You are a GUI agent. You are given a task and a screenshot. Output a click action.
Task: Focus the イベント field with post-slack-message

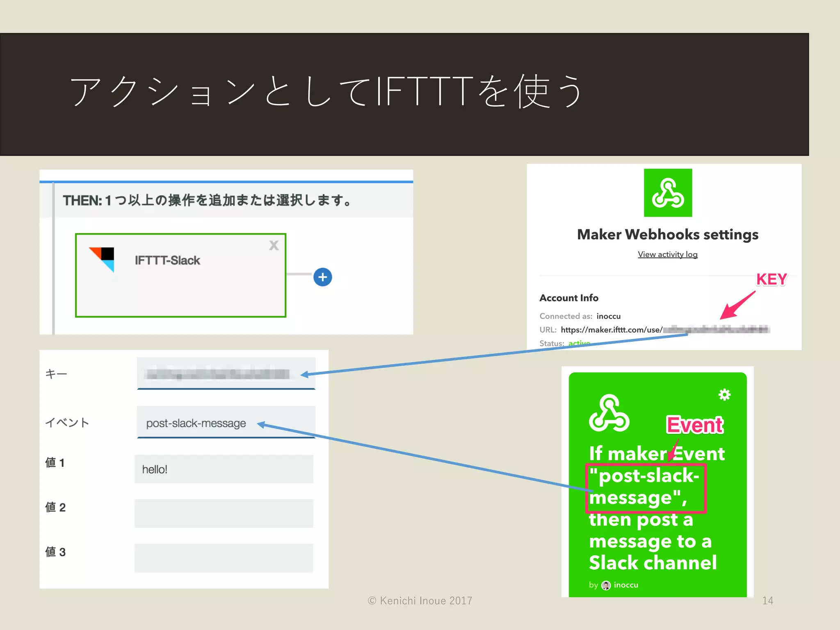(226, 422)
